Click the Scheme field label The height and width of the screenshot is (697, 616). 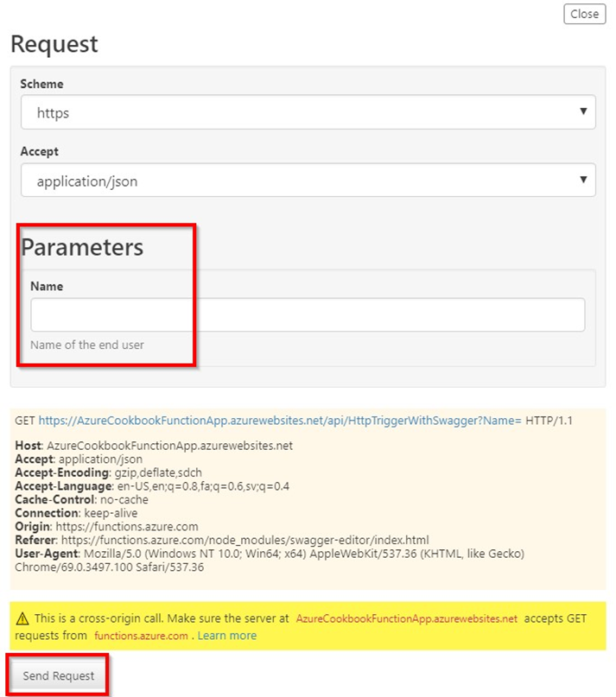coord(41,85)
